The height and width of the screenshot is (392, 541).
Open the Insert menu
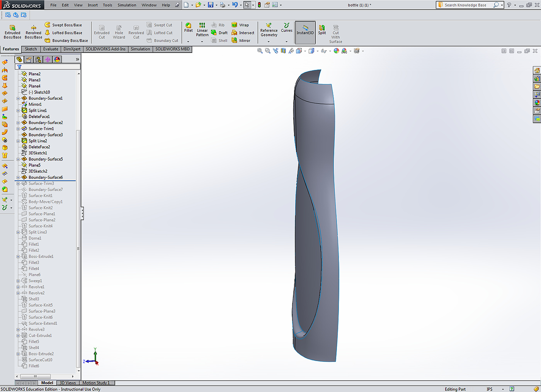93,5
